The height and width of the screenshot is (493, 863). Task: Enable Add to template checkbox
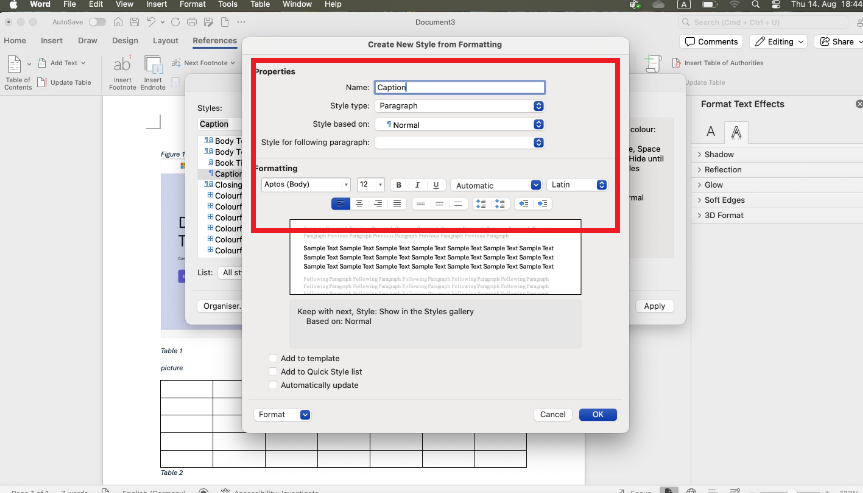point(272,358)
